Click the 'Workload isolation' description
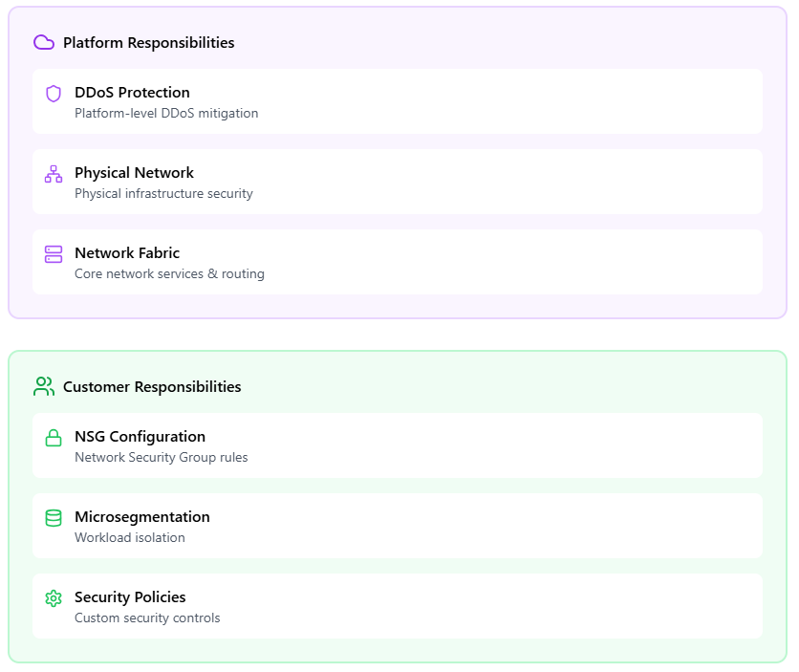 [129, 537]
